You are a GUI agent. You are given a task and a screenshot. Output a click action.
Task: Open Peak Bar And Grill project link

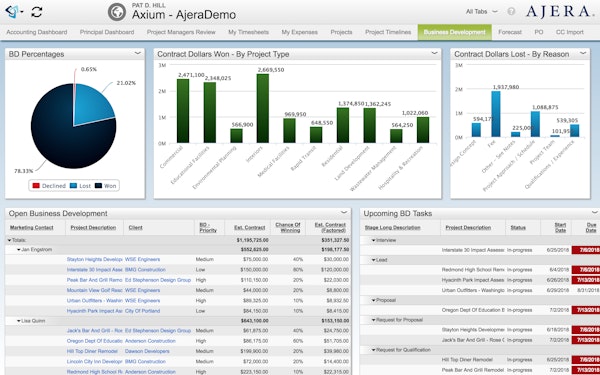[x=95, y=280]
